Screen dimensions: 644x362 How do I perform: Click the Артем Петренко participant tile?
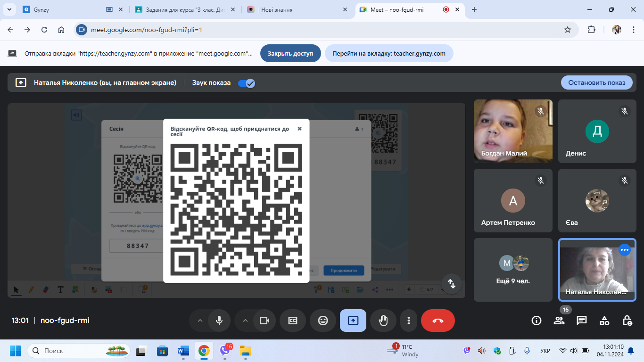click(x=513, y=200)
